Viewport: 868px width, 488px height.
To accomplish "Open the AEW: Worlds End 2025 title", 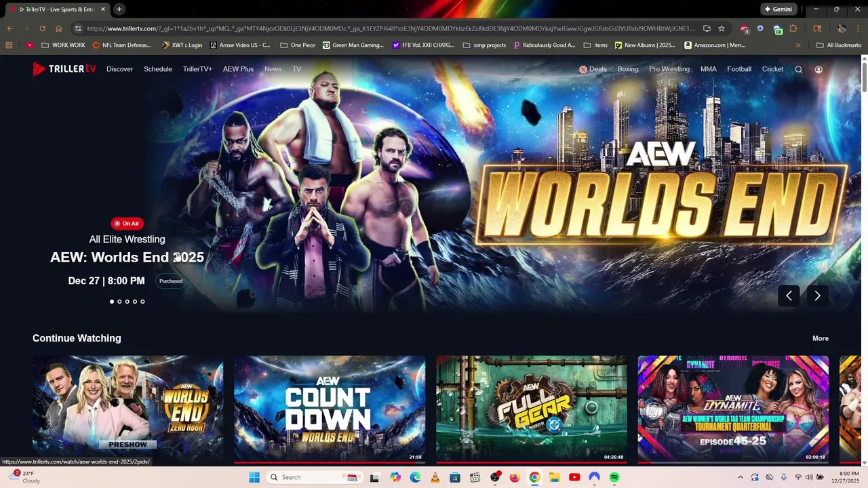I will click(127, 258).
